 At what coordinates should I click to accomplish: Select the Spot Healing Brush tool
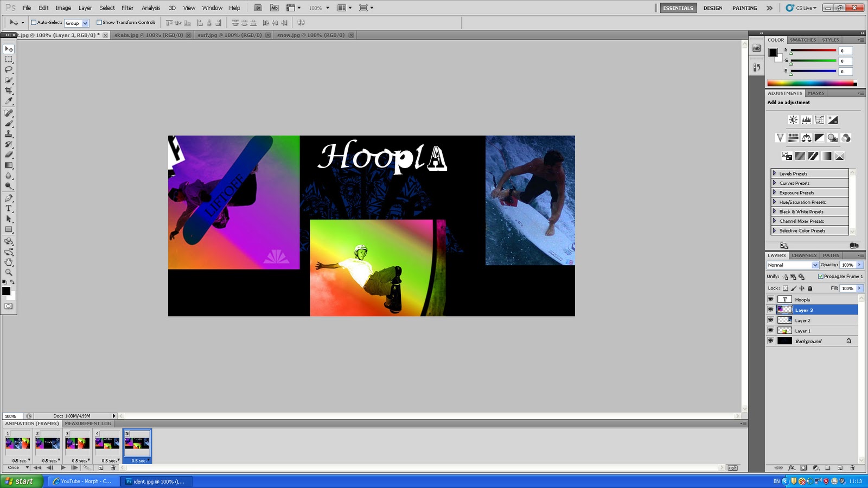(x=9, y=113)
